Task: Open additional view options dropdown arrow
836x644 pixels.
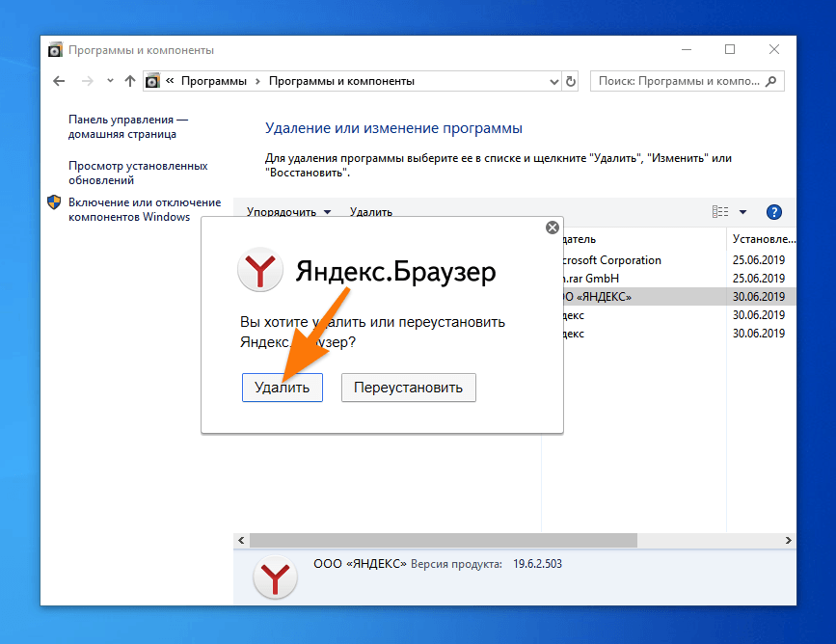Action: tap(742, 212)
